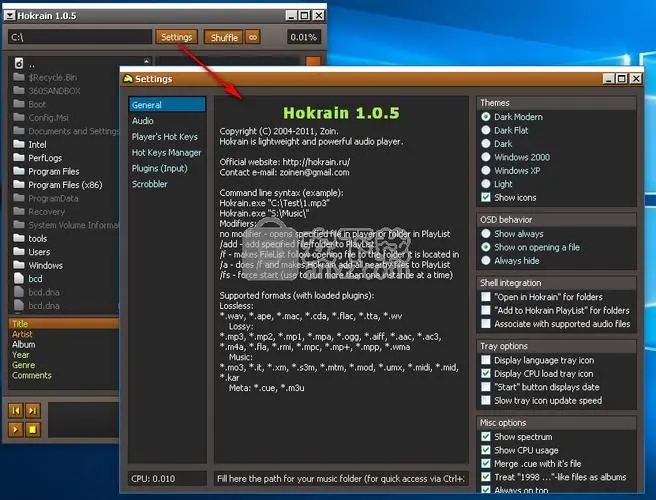Select the Comments tag field
This screenshot has height=500, width=656.
32,375
